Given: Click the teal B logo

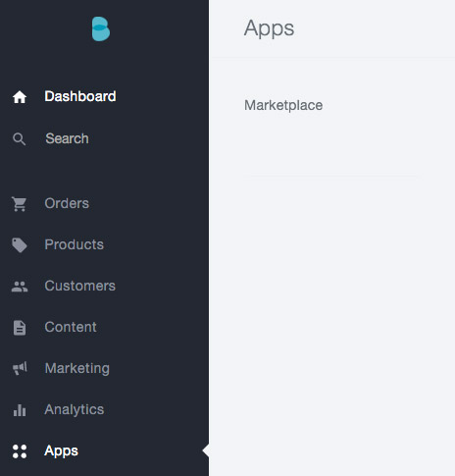Looking at the screenshot, I should coord(101,28).
